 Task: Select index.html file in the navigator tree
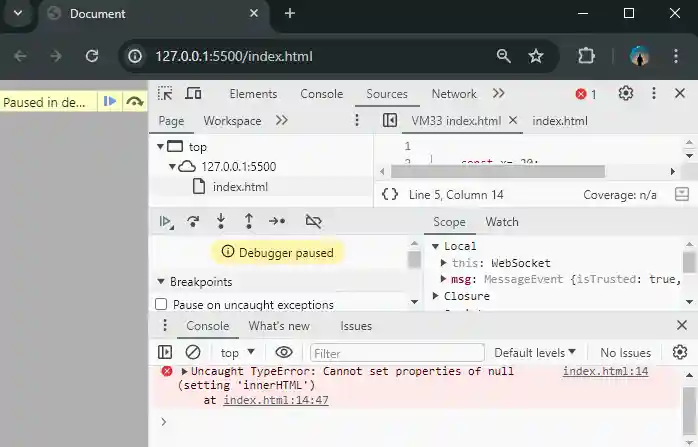(240, 187)
